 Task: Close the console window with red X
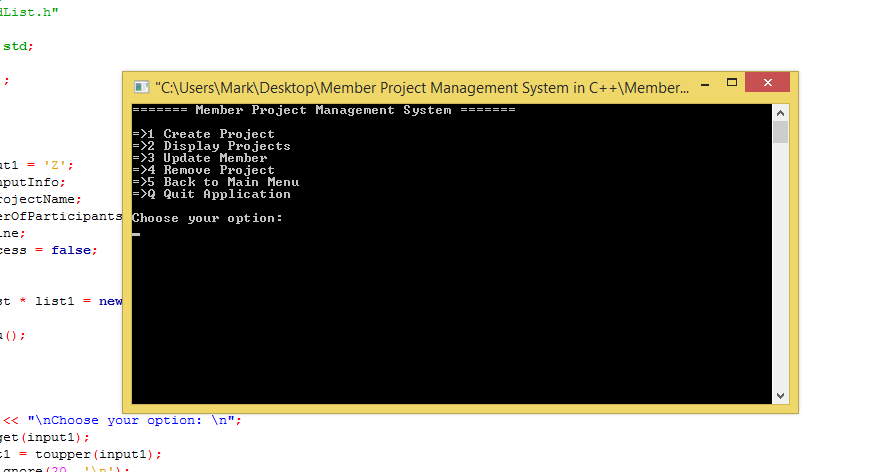(x=767, y=84)
